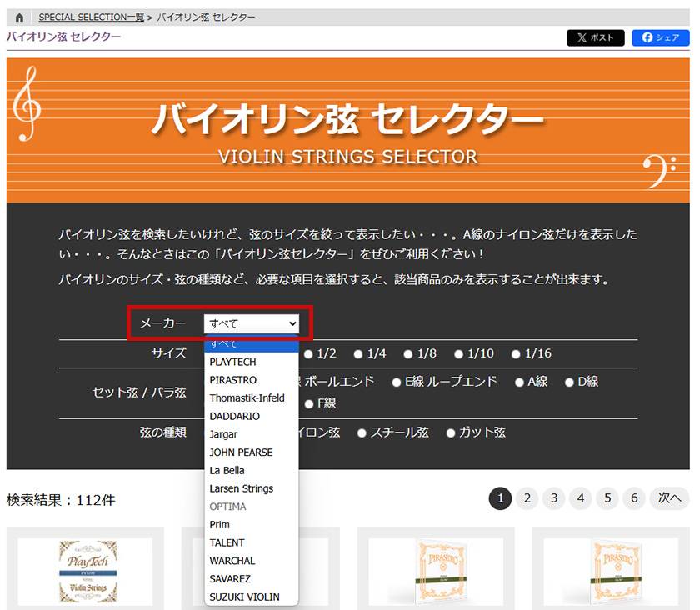Image resolution: width=700 pixels, height=610 pixels.
Task: Choose PIRASTRO in maker list
Action: pos(252,380)
